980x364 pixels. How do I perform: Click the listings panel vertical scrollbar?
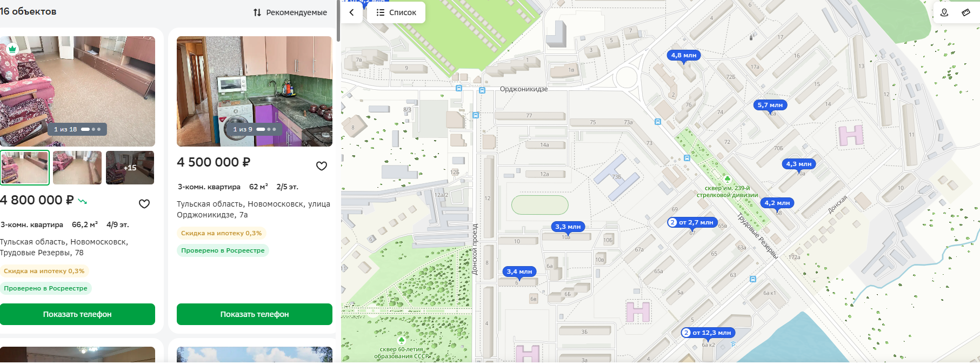point(338,21)
